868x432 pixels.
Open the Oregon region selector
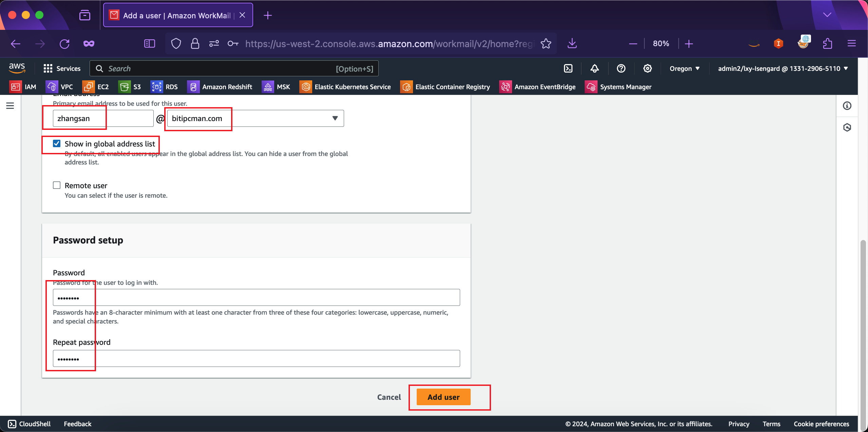point(684,68)
